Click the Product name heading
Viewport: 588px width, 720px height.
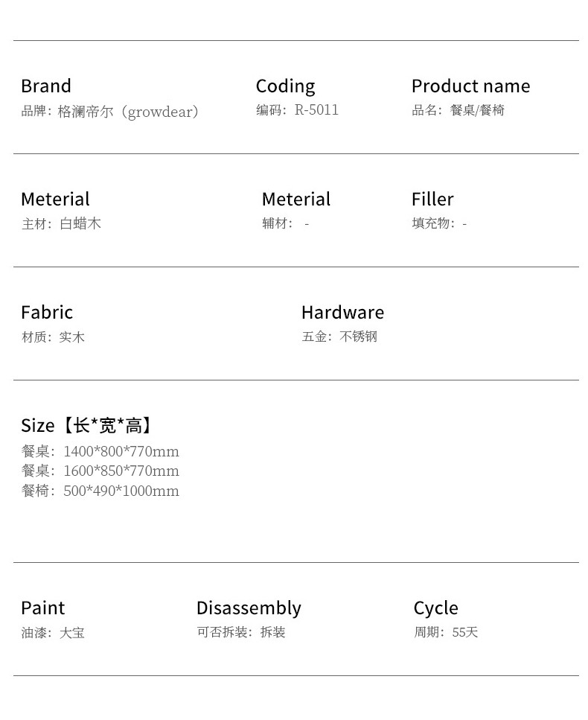pyautogui.click(x=470, y=86)
